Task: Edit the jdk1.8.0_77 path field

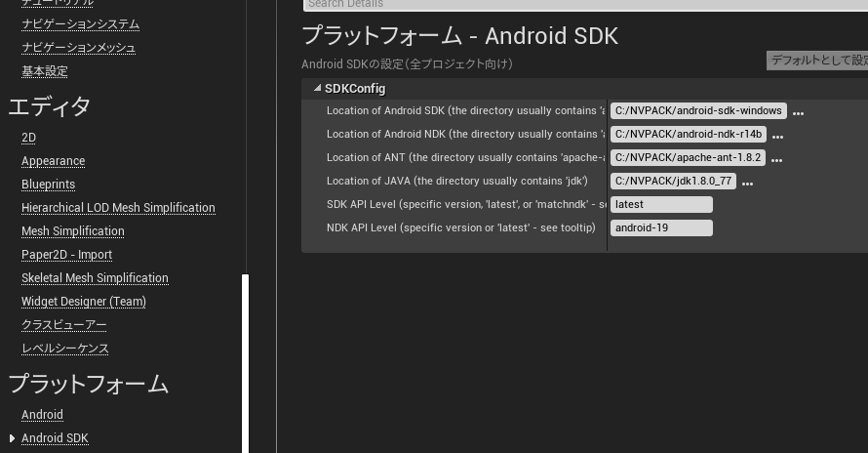Action: click(673, 181)
